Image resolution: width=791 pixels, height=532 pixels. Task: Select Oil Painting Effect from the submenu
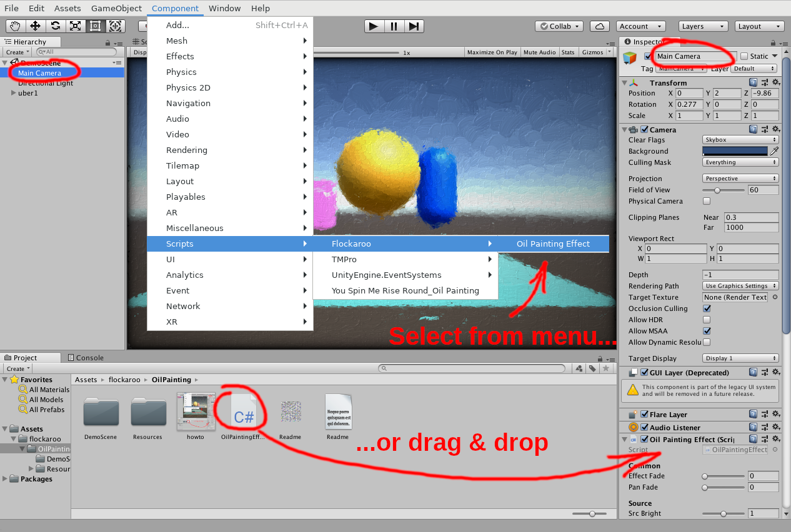pos(553,244)
